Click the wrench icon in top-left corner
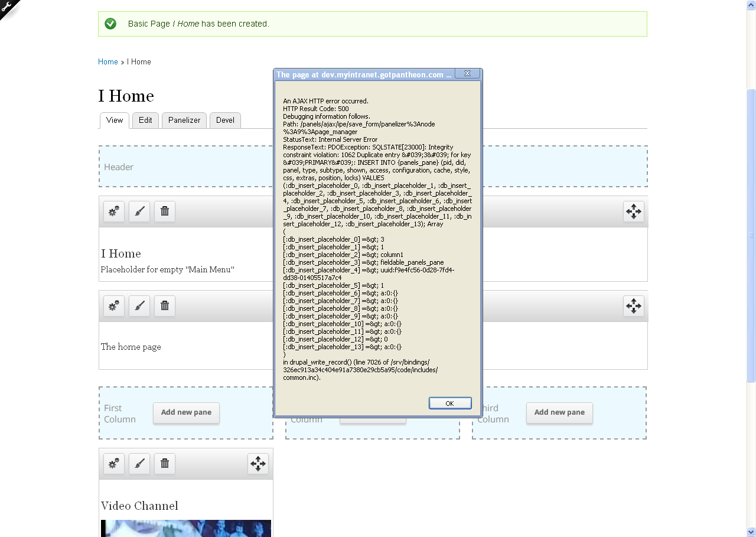Screen dimensions: 756x537 [x=6, y=6]
